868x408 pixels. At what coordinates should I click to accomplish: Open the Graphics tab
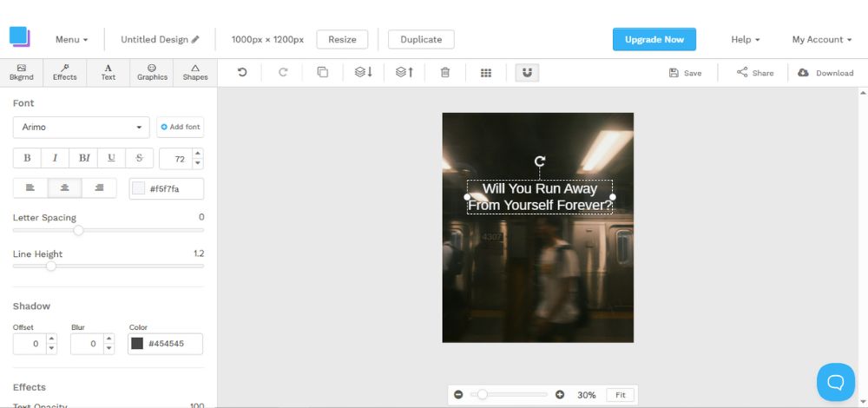tap(152, 73)
